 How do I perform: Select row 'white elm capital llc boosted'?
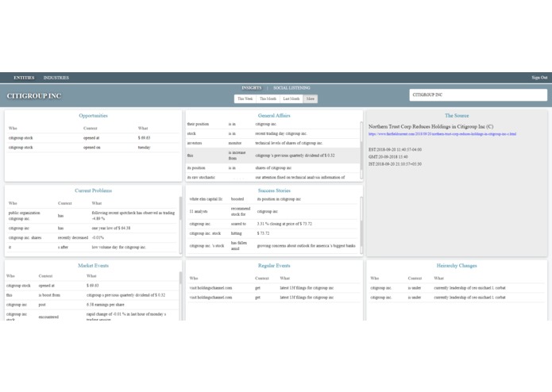(x=273, y=199)
